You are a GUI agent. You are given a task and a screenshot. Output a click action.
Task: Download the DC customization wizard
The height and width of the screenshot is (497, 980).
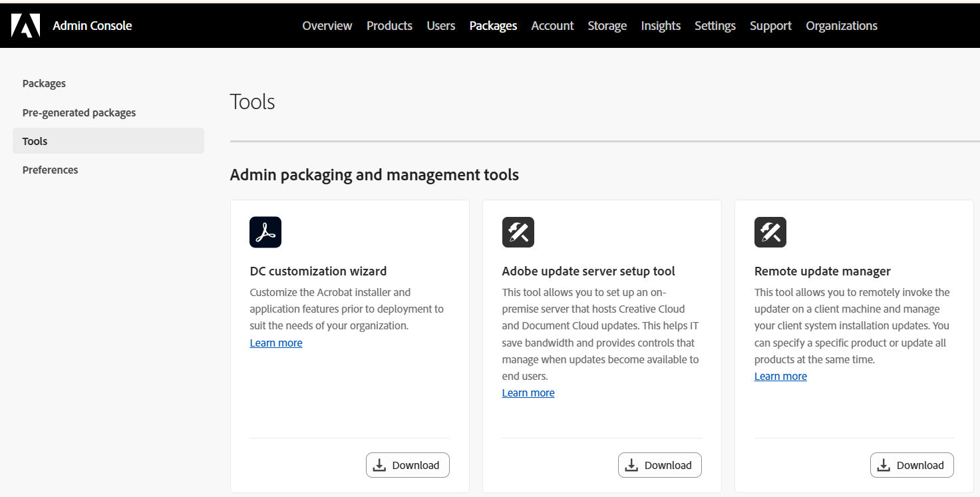click(x=408, y=465)
